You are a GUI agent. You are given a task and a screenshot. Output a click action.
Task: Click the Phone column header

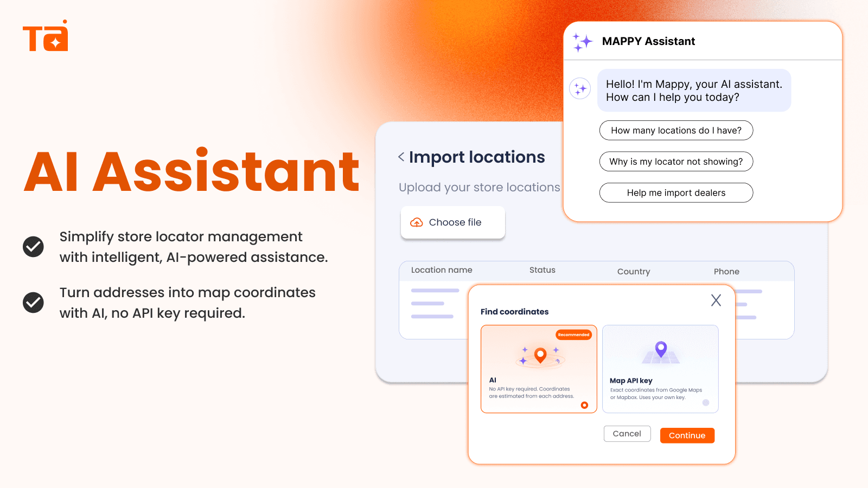tap(726, 272)
